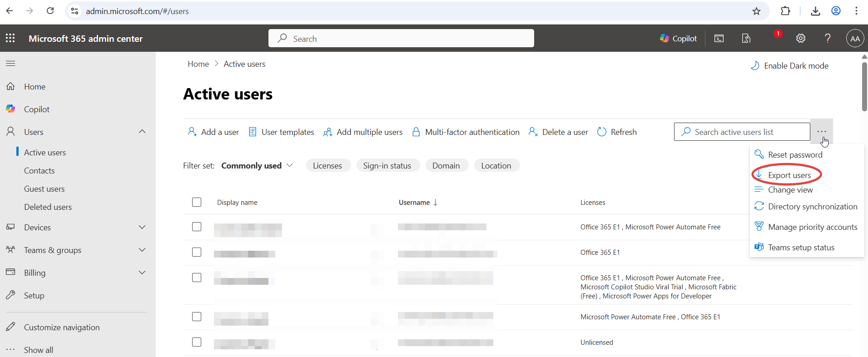Focus the top Search box
868x357 pixels.
401,39
